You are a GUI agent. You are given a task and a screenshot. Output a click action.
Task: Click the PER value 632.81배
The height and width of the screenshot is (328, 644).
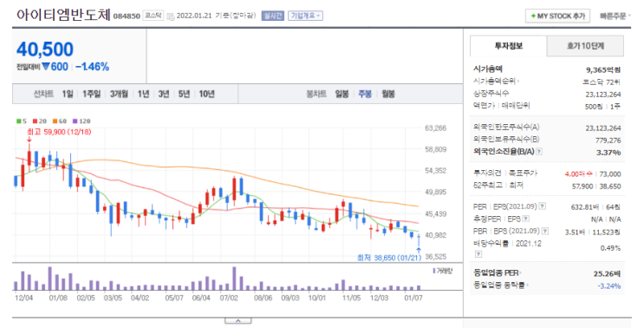[585, 207]
